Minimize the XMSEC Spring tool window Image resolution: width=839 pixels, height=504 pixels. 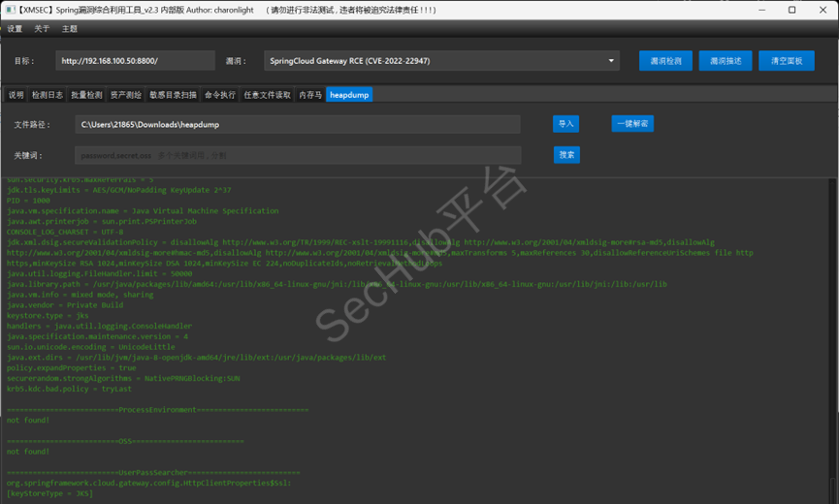(x=762, y=10)
